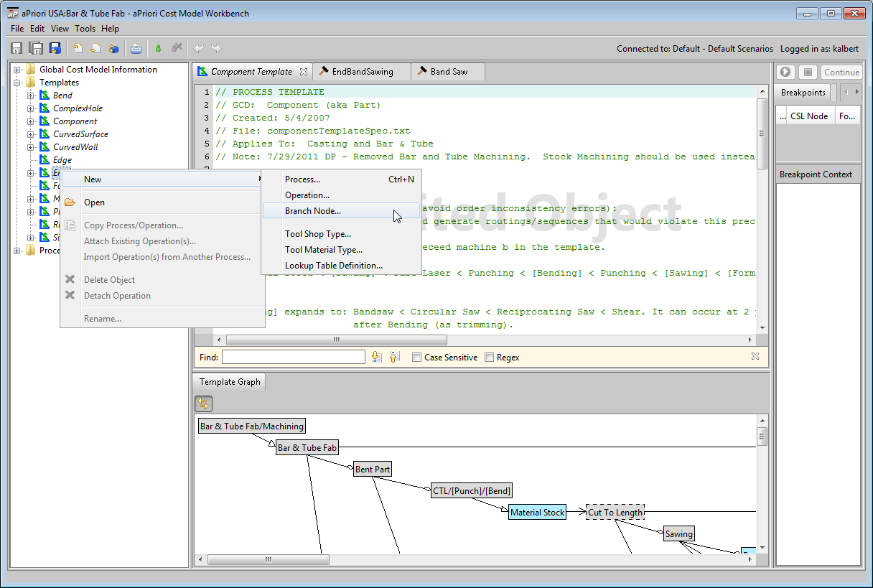Click the Find next arrow

(x=376, y=357)
